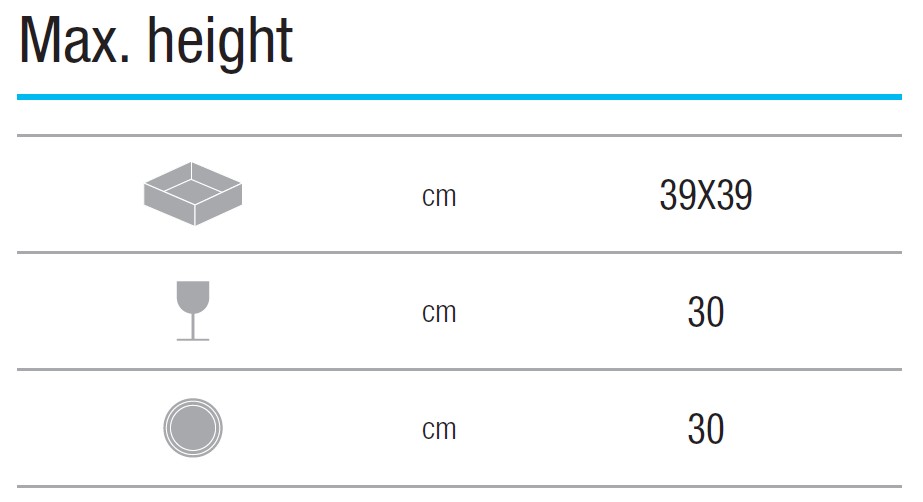Click the value 30 in plate row
This screenshot has width=923, height=502.
(x=706, y=429)
